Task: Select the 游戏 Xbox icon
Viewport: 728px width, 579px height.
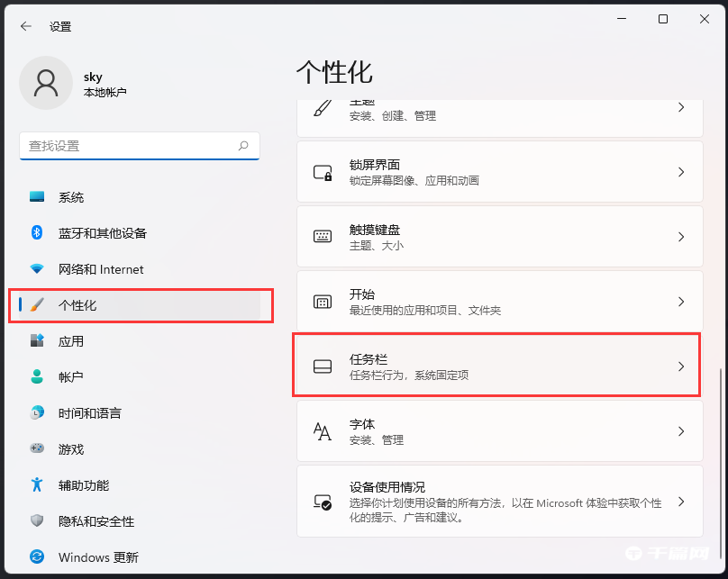Action: 37,449
